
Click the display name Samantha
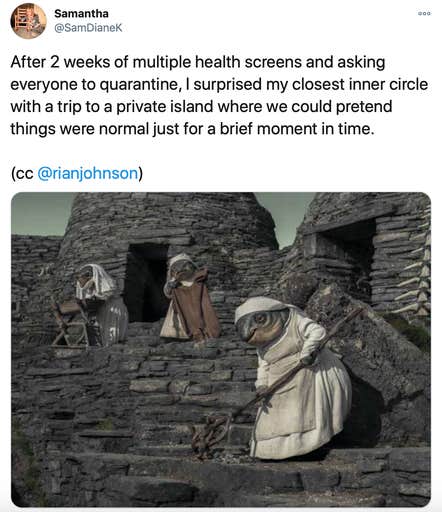point(81,14)
